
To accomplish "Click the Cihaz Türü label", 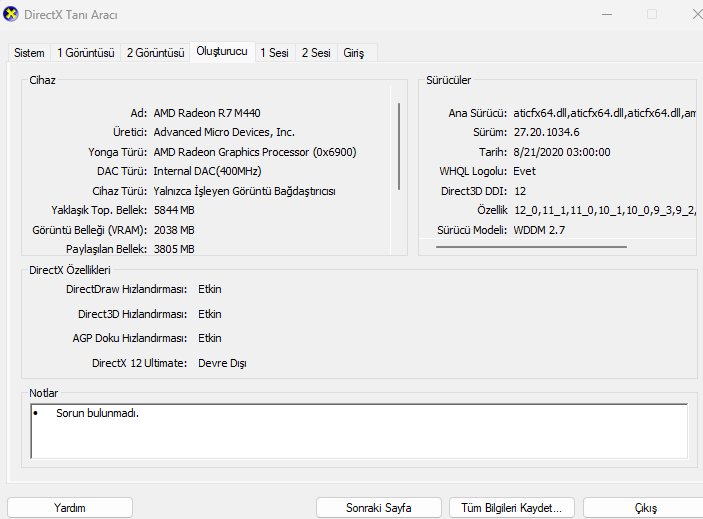I will coord(120,191).
